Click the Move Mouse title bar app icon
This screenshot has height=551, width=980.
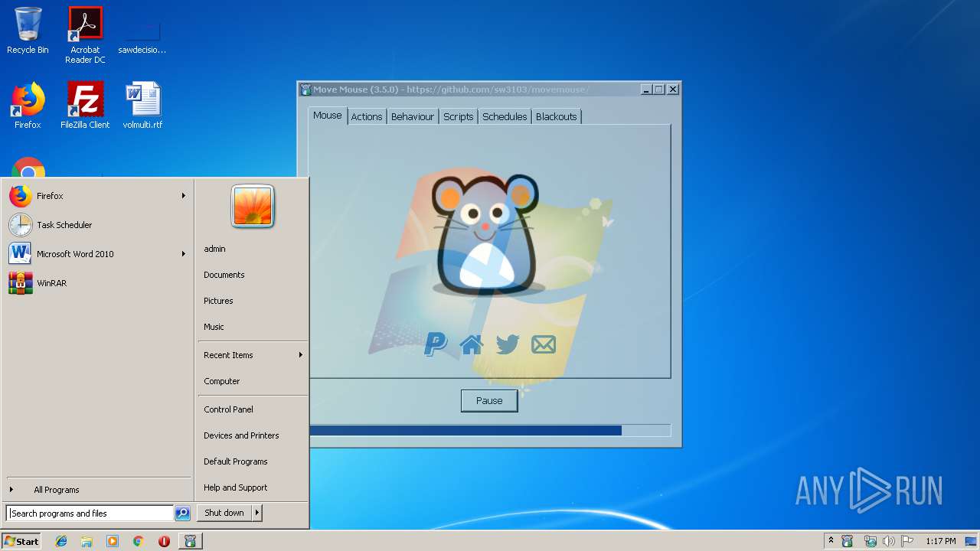pyautogui.click(x=305, y=90)
